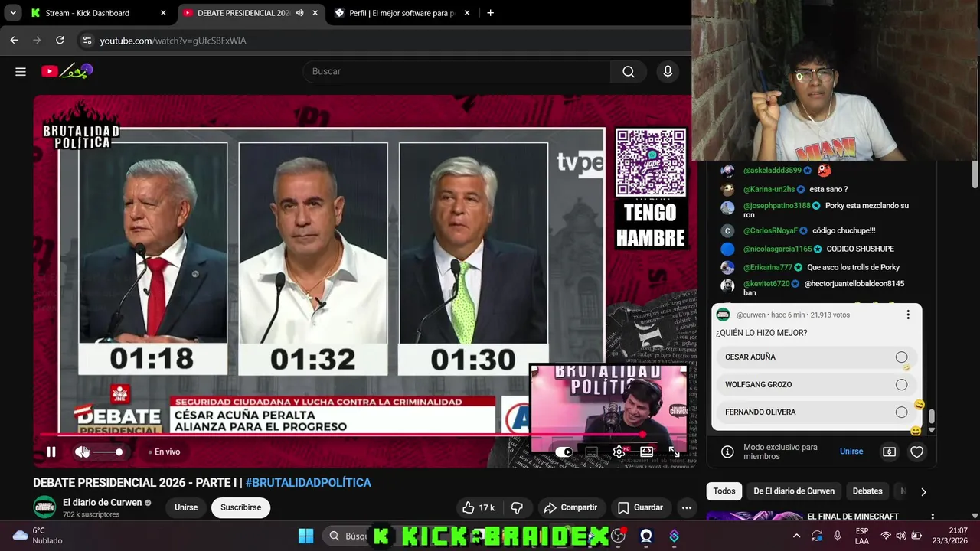Screen dimensions: 980x551
Task: Send a heart reaction in chat
Action: [x=916, y=452]
